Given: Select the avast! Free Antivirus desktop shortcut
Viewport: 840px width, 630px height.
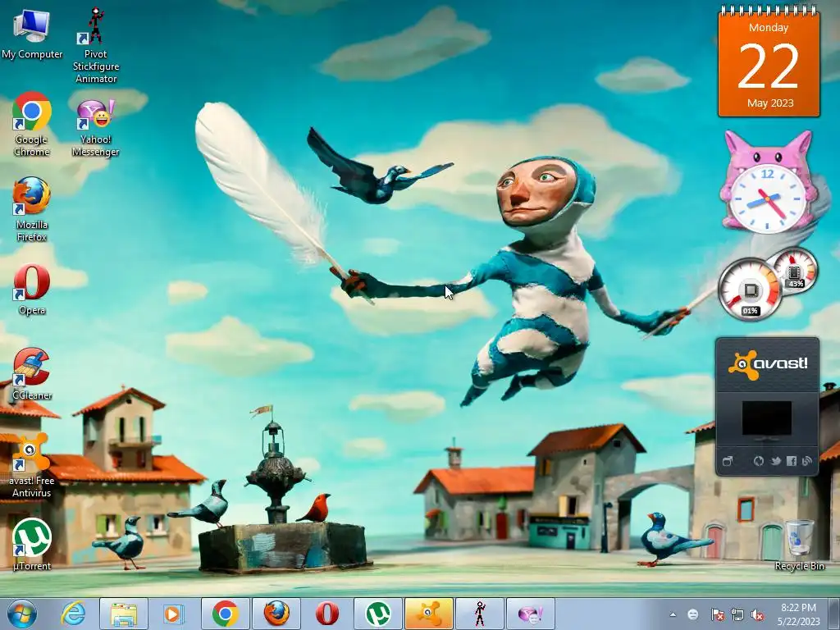Looking at the screenshot, I should click(32, 465).
